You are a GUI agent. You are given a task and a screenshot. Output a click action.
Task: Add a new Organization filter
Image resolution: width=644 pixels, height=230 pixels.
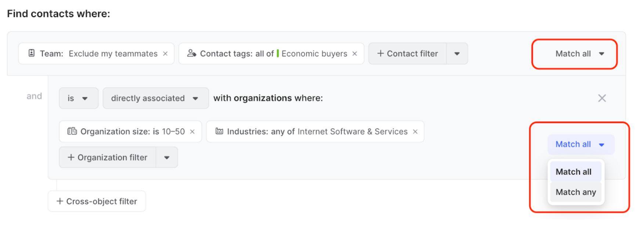(x=107, y=158)
